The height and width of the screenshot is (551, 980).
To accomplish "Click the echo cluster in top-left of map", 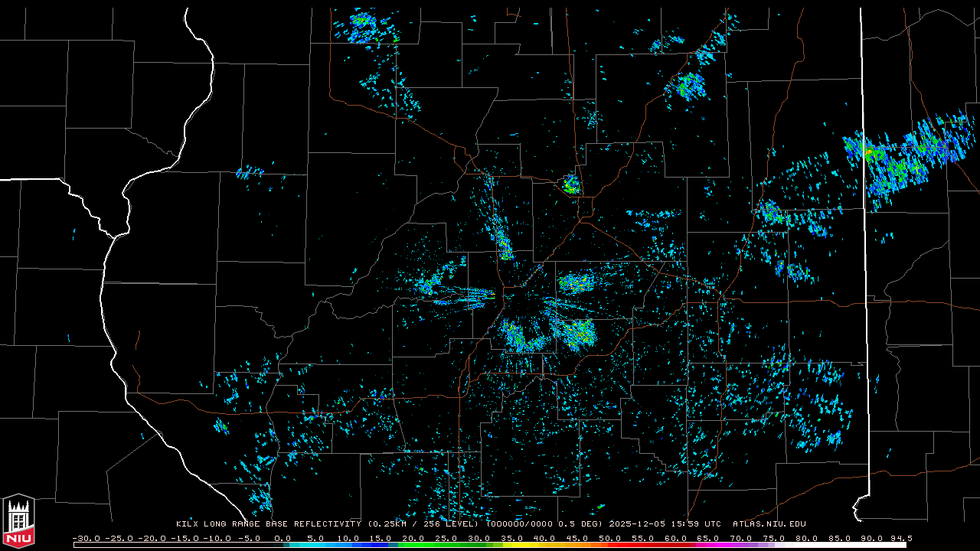I will point(364,28).
